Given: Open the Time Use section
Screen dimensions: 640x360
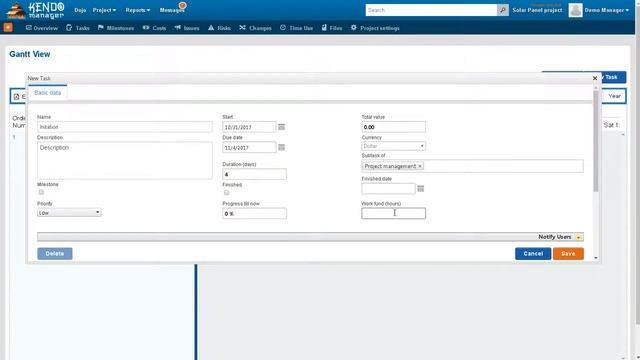Looking at the screenshot, I should [296, 28].
